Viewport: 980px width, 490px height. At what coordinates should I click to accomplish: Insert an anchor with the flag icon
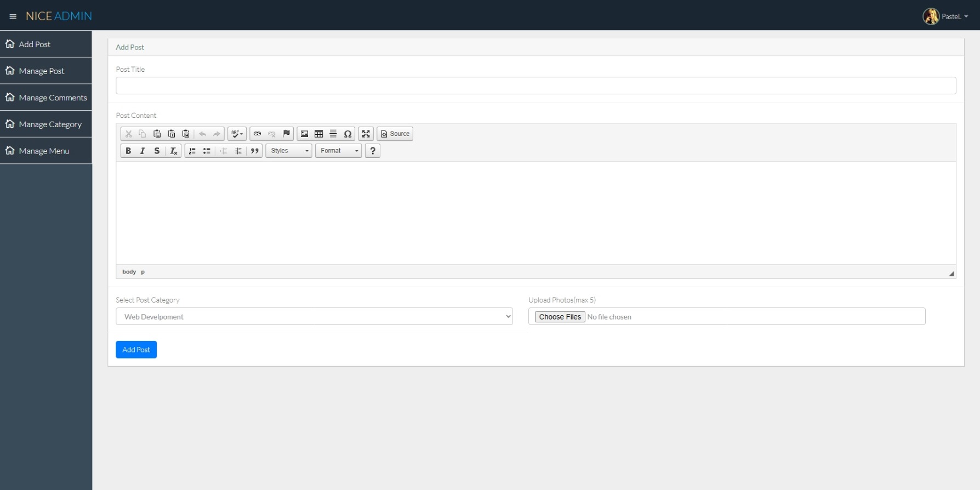pos(286,134)
